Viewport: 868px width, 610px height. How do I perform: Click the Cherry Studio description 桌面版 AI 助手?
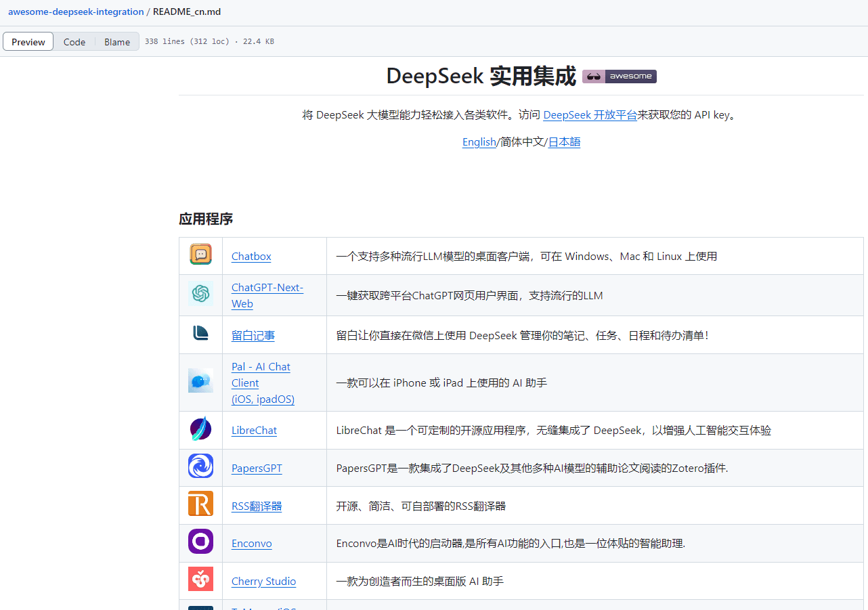coord(420,582)
